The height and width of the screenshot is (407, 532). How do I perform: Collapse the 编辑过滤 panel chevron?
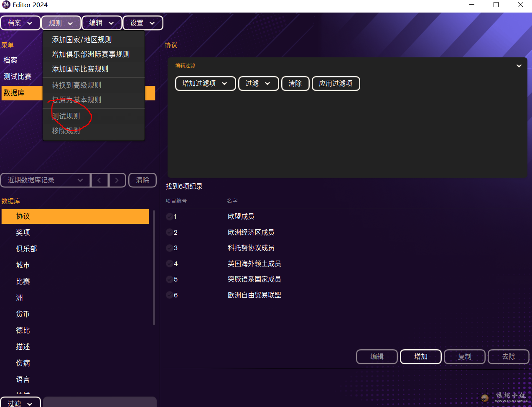click(x=519, y=66)
